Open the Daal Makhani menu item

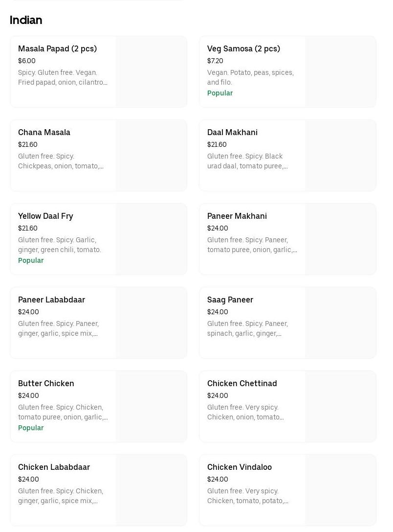click(232, 133)
